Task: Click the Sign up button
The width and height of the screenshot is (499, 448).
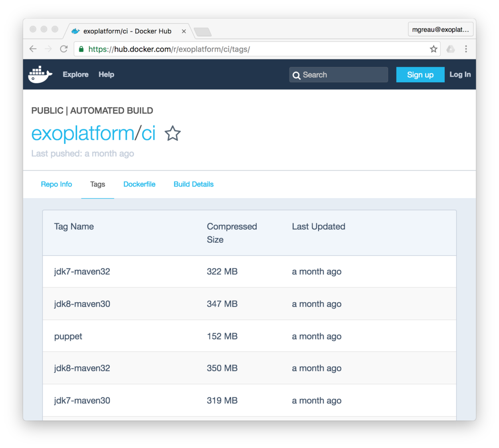Action: point(420,74)
